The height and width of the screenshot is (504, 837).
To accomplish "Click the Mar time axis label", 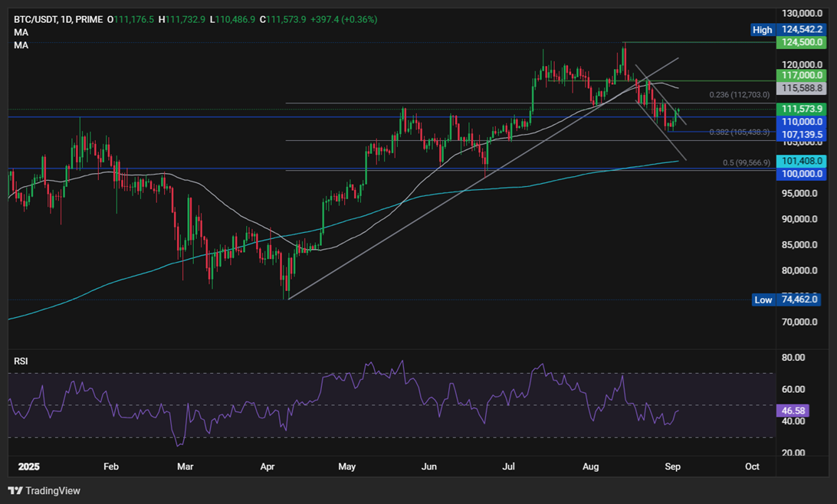I will coord(185,466).
